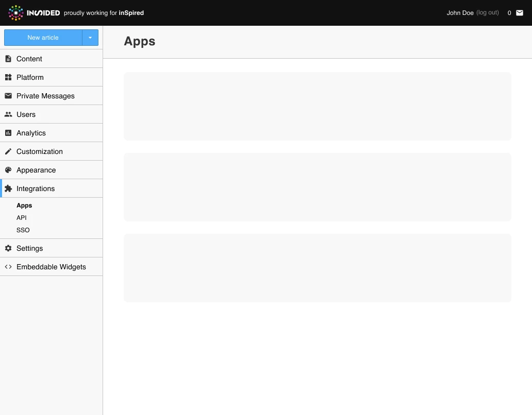
Task: Create a New article
Action: 43,38
